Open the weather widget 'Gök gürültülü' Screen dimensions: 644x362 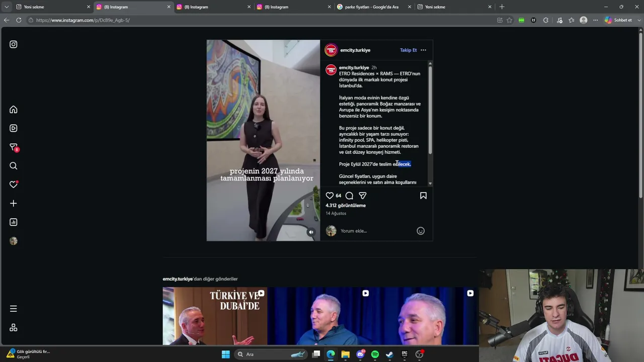pos(28,354)
